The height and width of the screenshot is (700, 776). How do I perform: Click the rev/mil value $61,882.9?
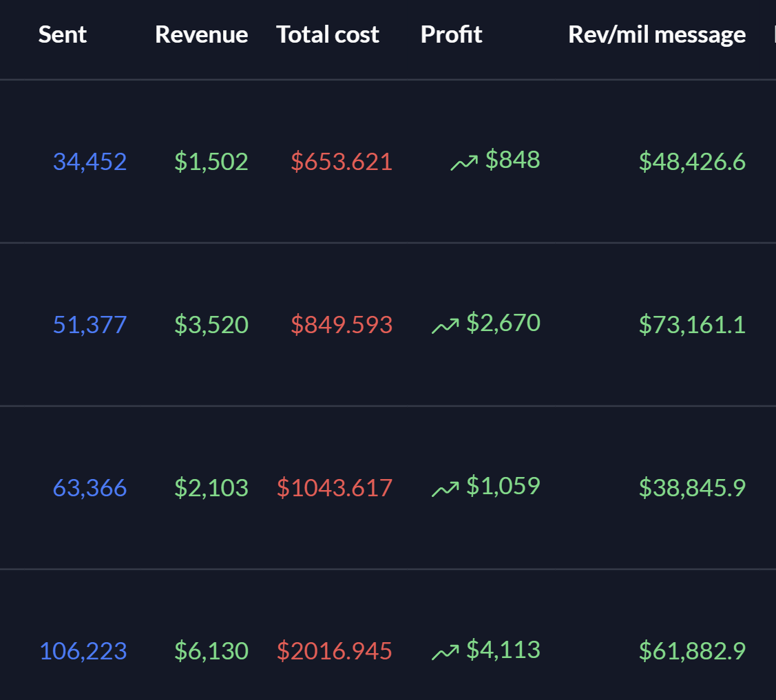coord(693,651)
